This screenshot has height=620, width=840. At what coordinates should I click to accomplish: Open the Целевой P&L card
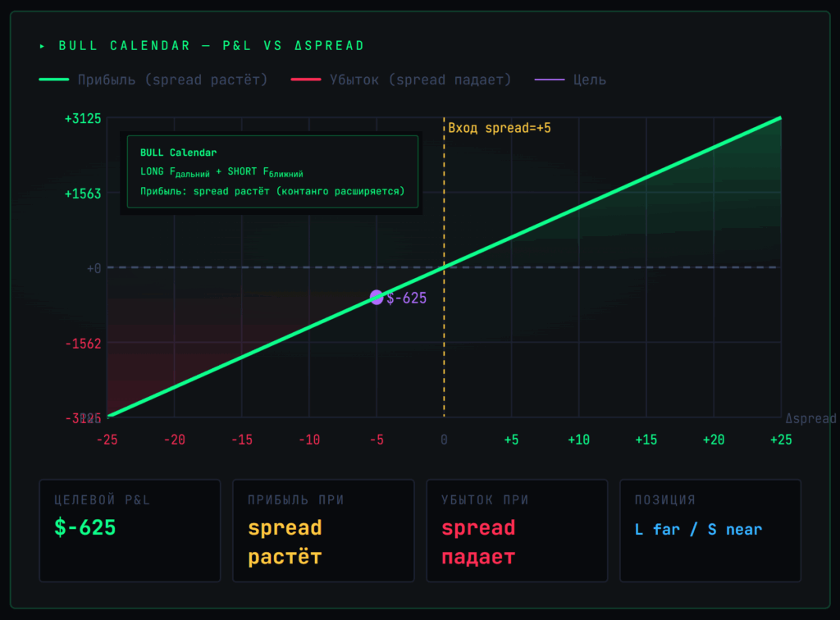pos(130,531)
